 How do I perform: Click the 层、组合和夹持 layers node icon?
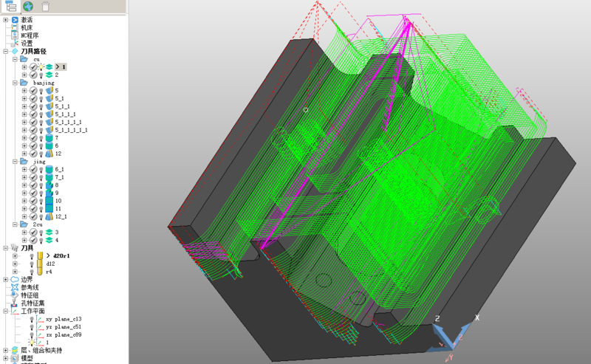pyautogui.click(x=15, y=350)
